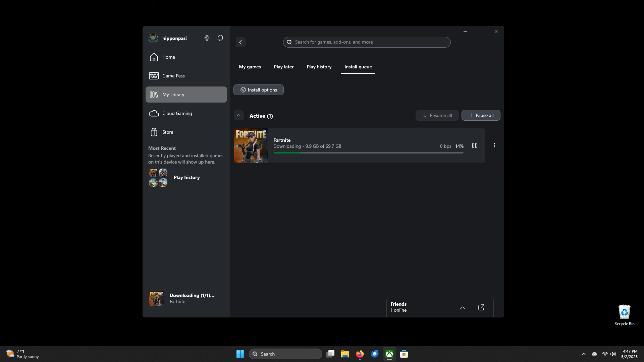Screen dimensions: 644x362
Task: Click the Most Recent heading
Action: click(162, 148)
